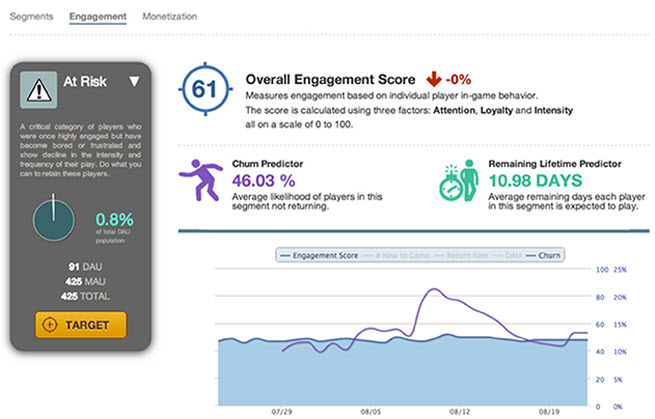
Task: Click the purple running churn figure icon
Action: coord(201,180)
